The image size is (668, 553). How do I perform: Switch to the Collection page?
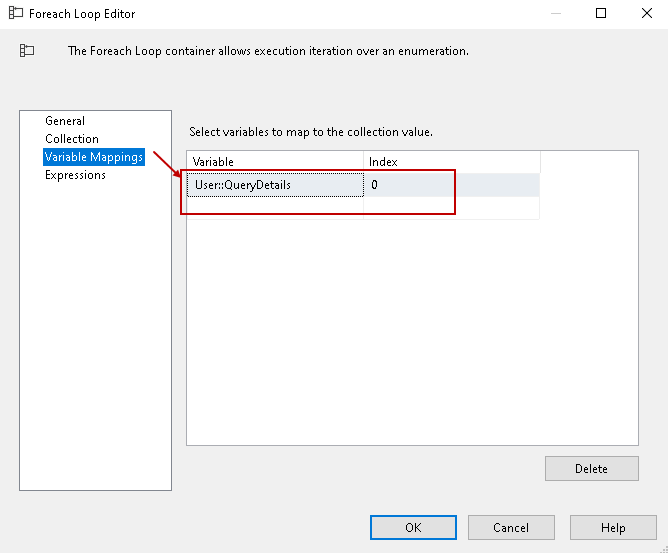[x=72, y=139]
